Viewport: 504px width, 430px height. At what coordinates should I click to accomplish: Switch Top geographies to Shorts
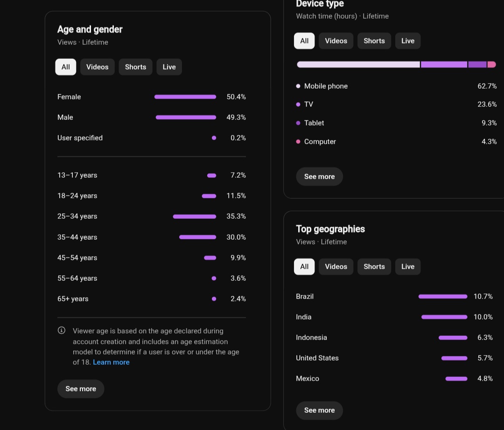374,267
